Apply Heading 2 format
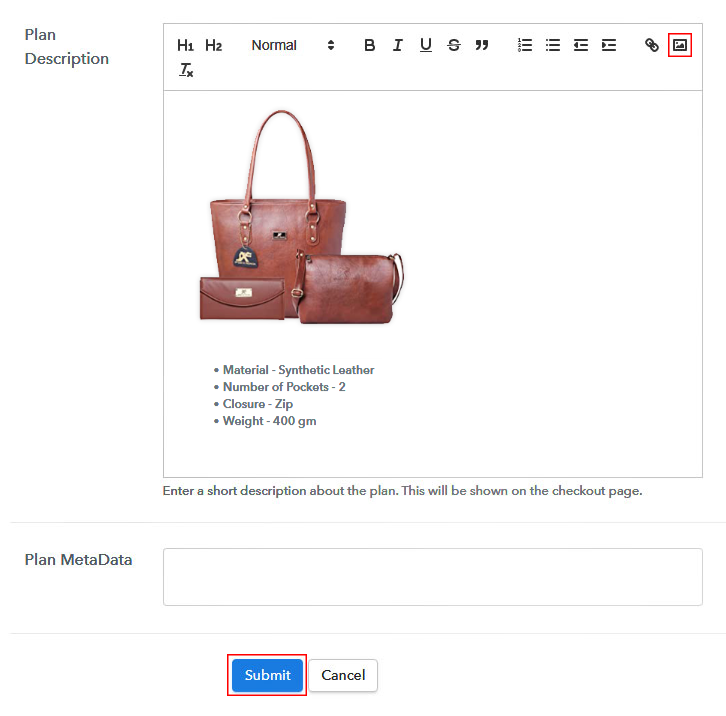The width and height of the screenshot is (726, 716). (213, 45)
